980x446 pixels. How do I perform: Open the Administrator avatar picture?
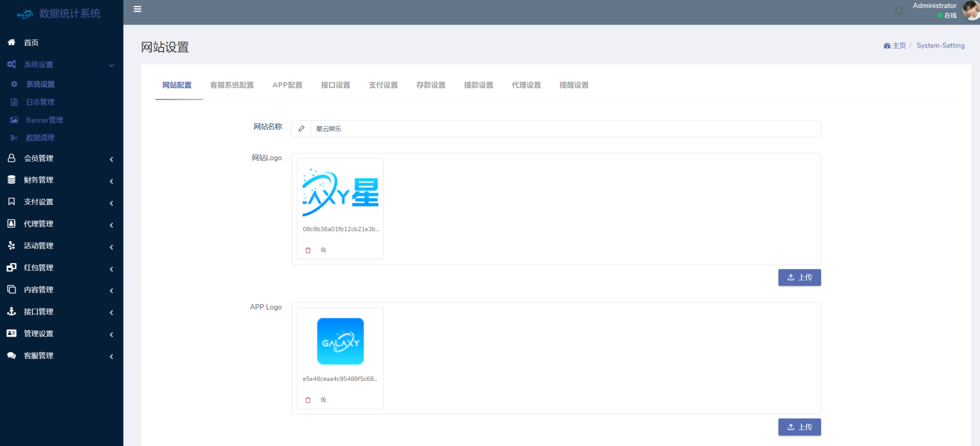pyautogui.click(x=971, y=11)
